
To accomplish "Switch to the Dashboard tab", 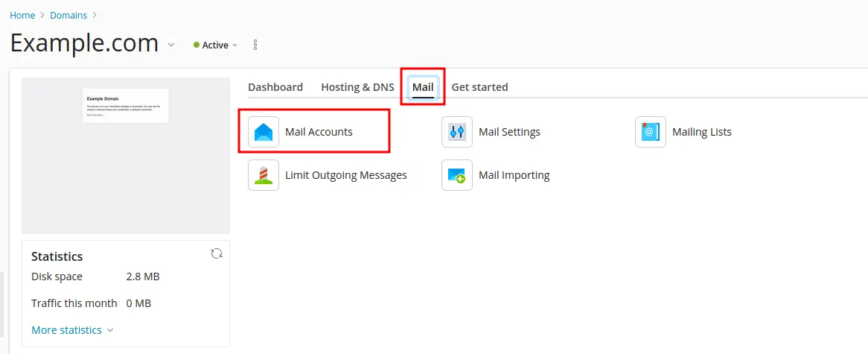I will coord(275,87).
